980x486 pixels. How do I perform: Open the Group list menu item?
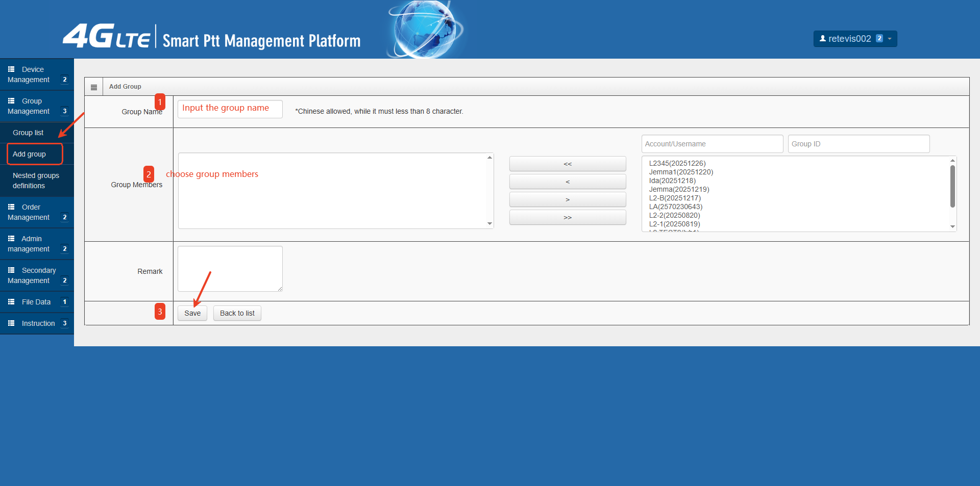click(28, 133)
